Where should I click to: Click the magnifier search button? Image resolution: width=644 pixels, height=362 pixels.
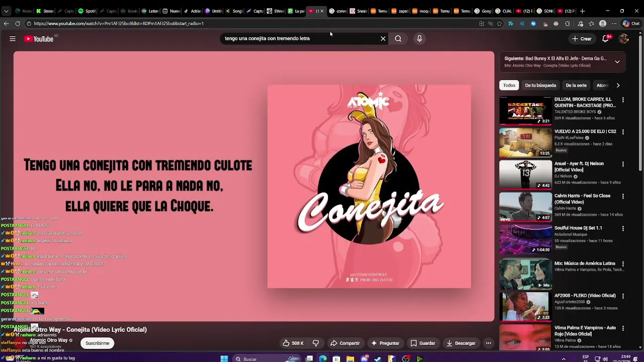[x=398, y=39]
